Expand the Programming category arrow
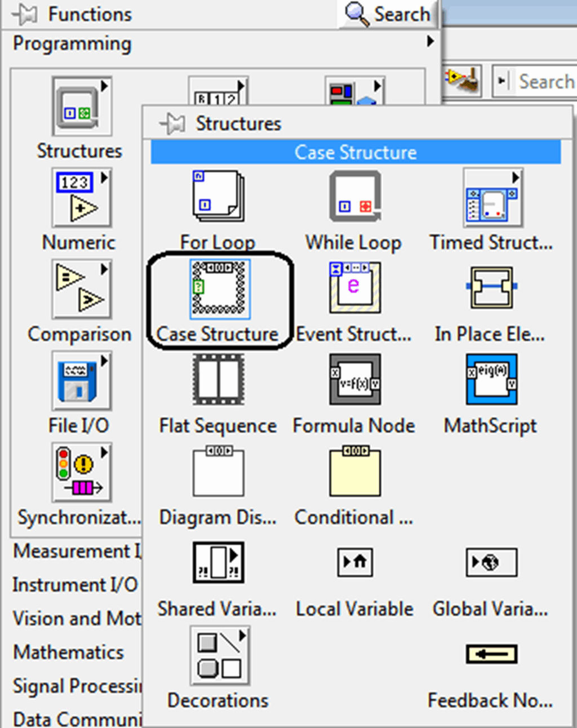 click(430, 41)
